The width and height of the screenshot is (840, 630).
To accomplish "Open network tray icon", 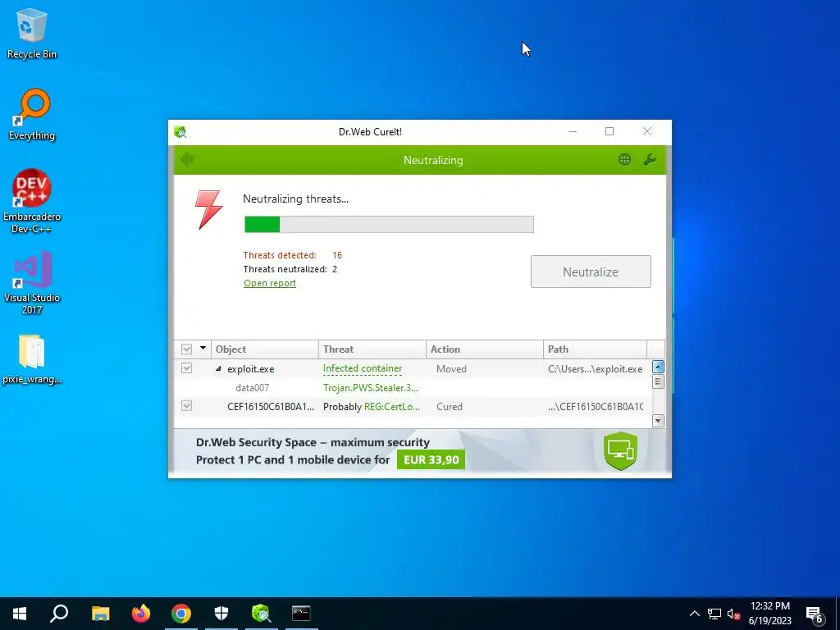I will (714, 614).
